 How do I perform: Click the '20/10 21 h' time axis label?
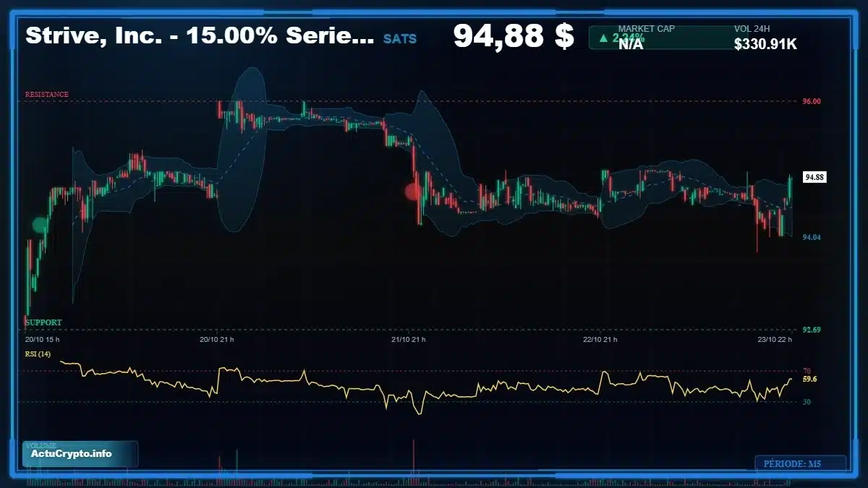click(x=217, y=339)
